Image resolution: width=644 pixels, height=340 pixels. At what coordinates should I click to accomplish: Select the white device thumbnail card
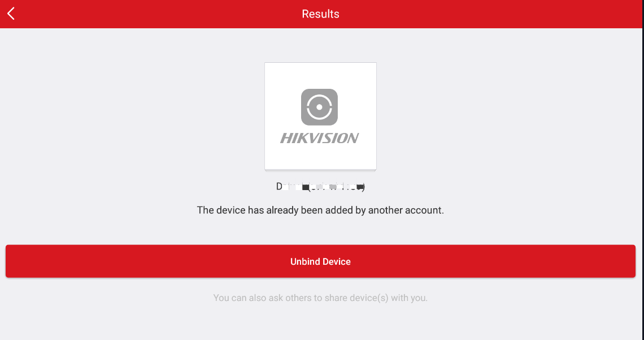click(x=320, y=117)
